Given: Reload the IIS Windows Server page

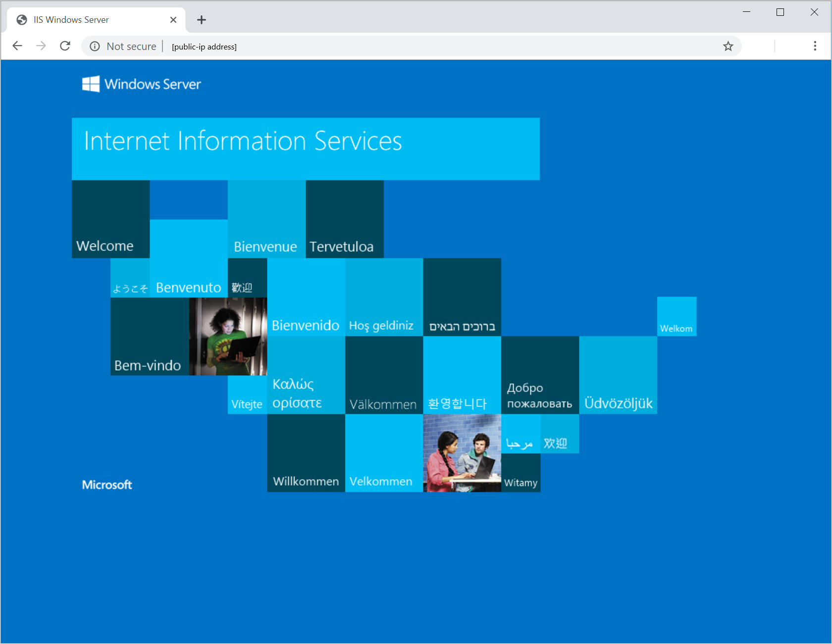Looking at the screenshot, I should pyautogui.click(x=65, y=46).
